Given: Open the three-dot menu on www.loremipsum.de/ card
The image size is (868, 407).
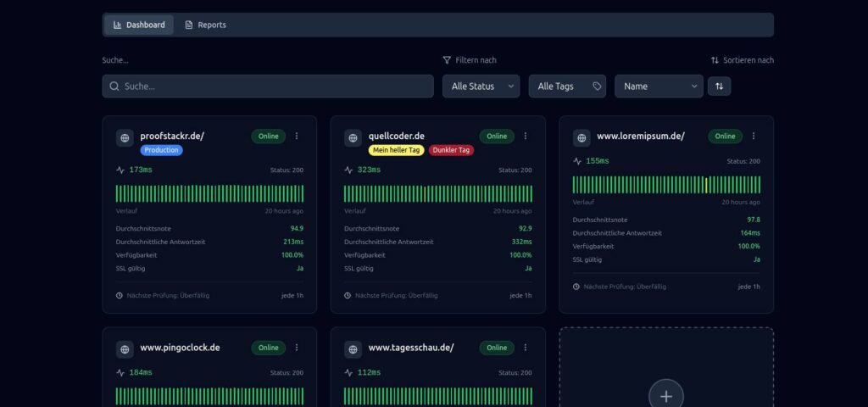Looking at the screenshot, I should [x=754, y=136].
